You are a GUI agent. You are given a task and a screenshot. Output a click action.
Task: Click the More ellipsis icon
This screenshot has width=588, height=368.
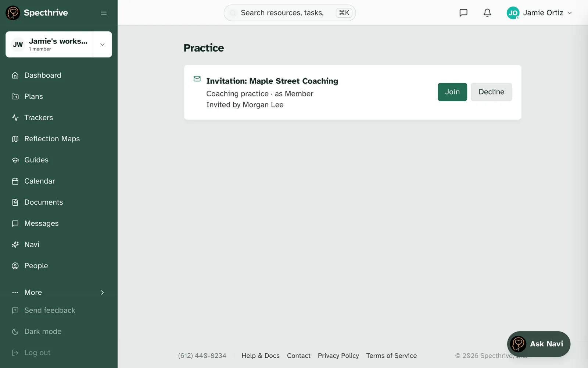15,293
